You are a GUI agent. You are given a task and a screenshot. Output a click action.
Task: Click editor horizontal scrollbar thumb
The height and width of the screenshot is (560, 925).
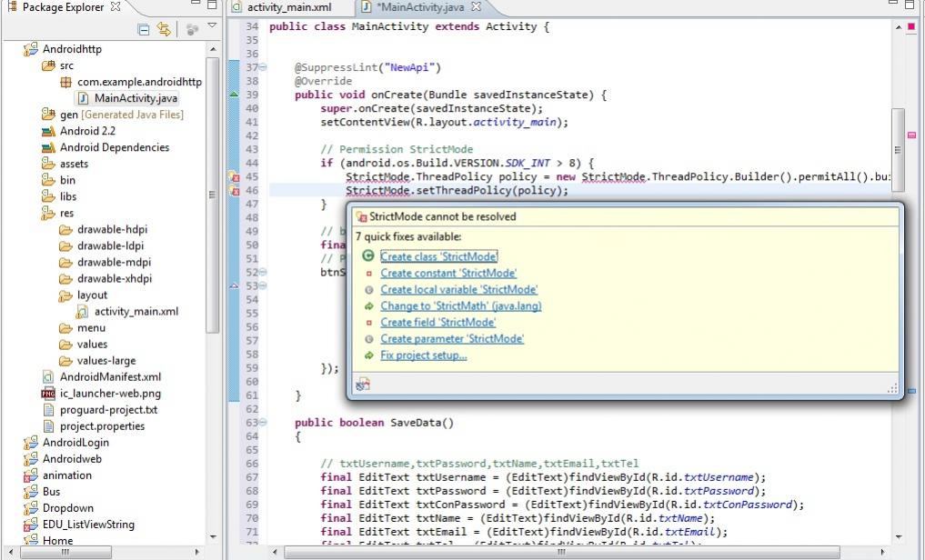click(561, 553)
